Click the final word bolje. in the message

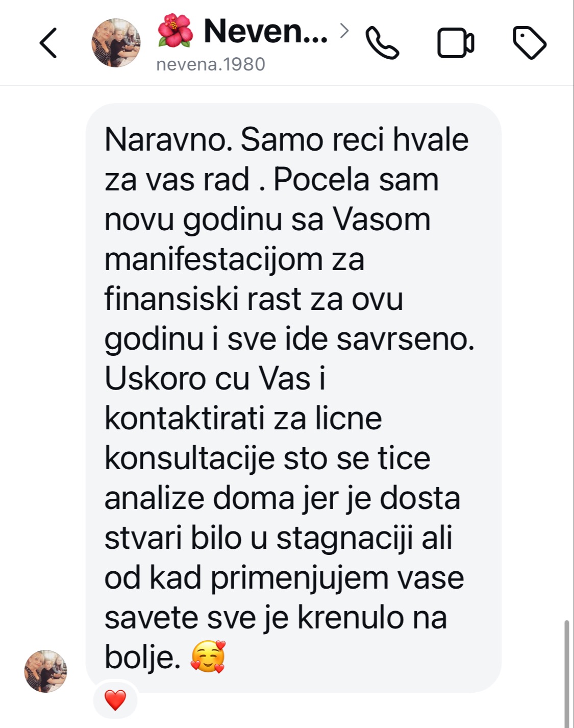click(x=143, y=657)
